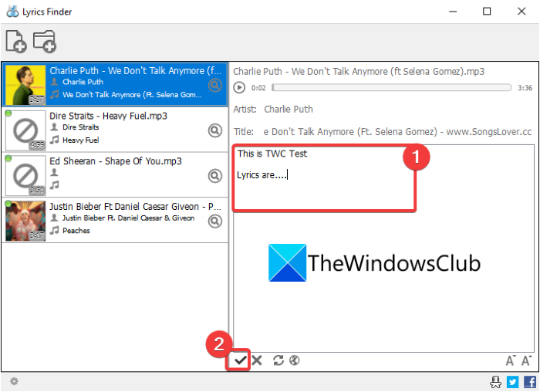
Task: Close the Lyrics Finder window
Action: click(x=521, y=12)
